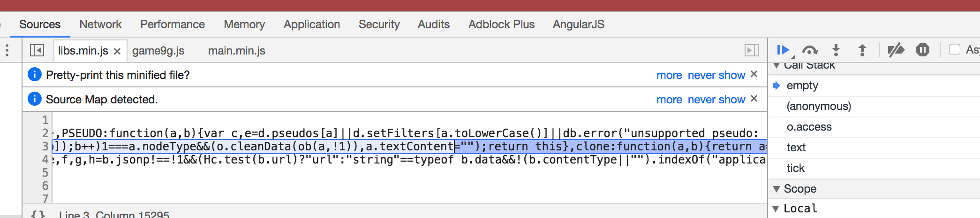Toggle pause on exceptions
The image size is (980, 218).
pos(922,50)
